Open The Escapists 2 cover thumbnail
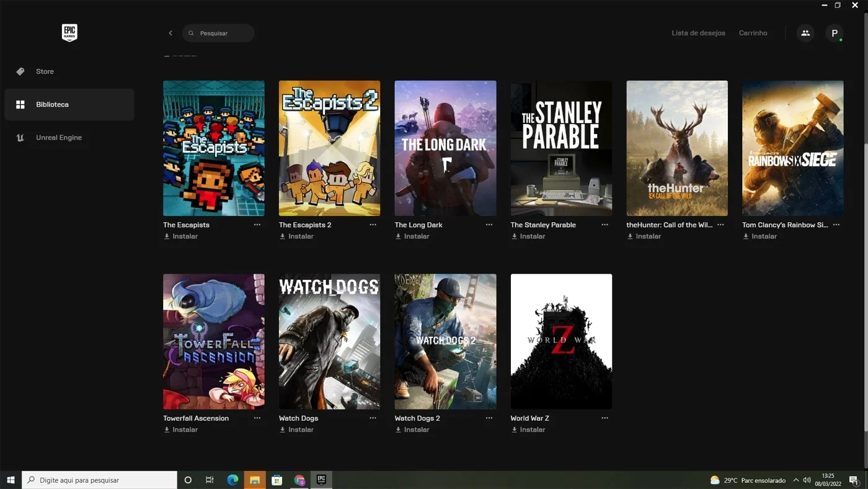This screenshot has height=489, width=868. [x=329, y=148]
